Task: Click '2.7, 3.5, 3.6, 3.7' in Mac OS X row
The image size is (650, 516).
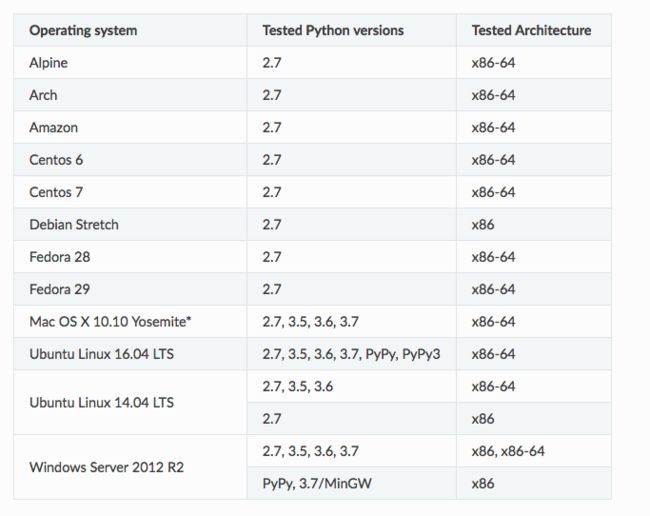Action: (x=310, y=321)
